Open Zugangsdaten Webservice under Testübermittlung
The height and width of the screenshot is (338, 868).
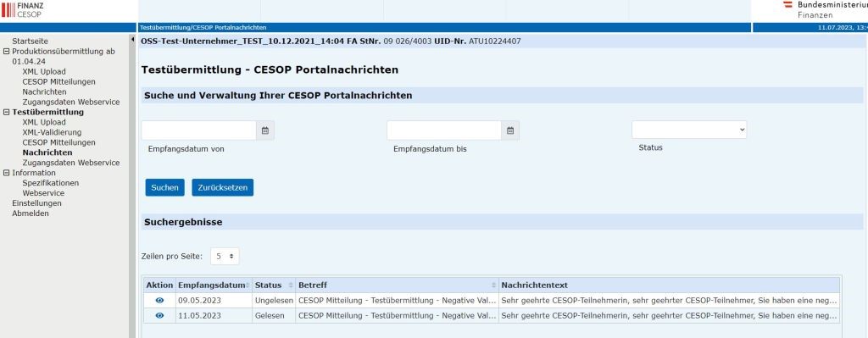(x=71, y=163)
